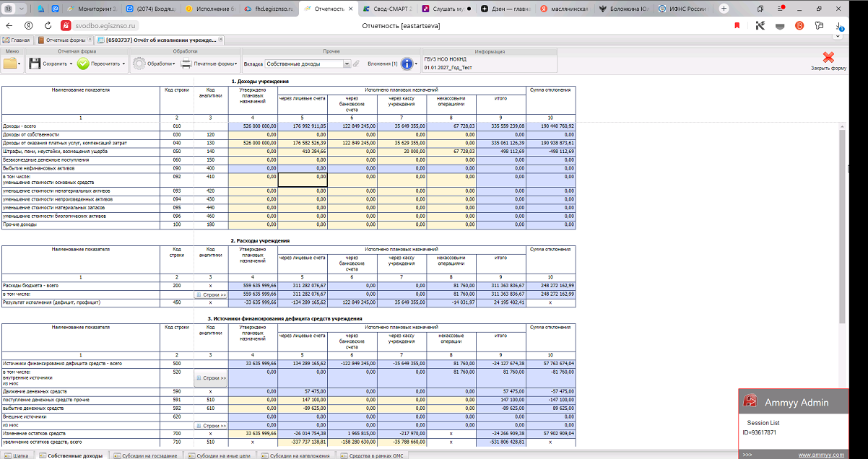Click the green Пересчитать checkmark icon
868x459 pixels.
[x=83, y=64]
